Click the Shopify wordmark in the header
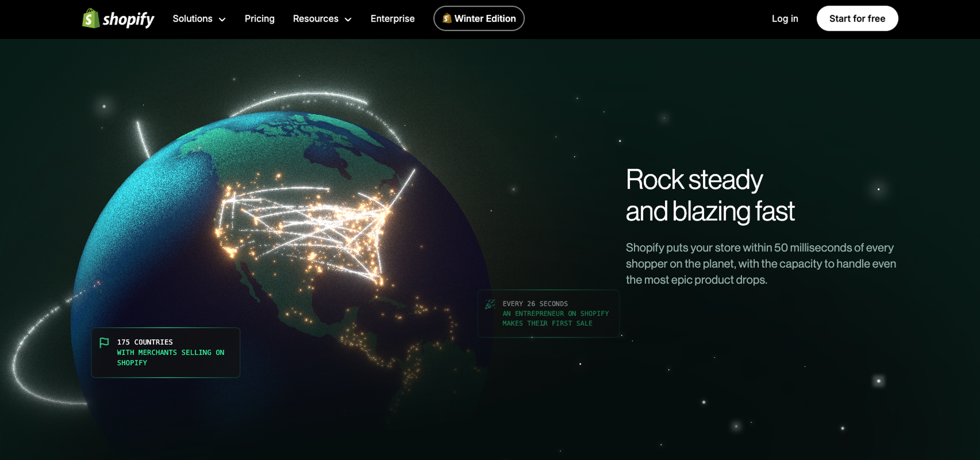This screenshot has width=980, height=460. (x=129, y=19)
